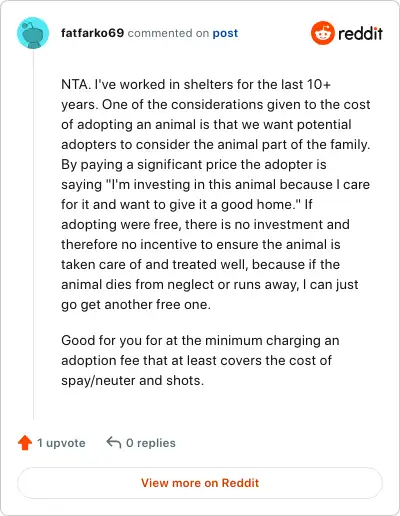Open the Reddit Snoo logo icon
400x516 pixels.
[322, 33]
